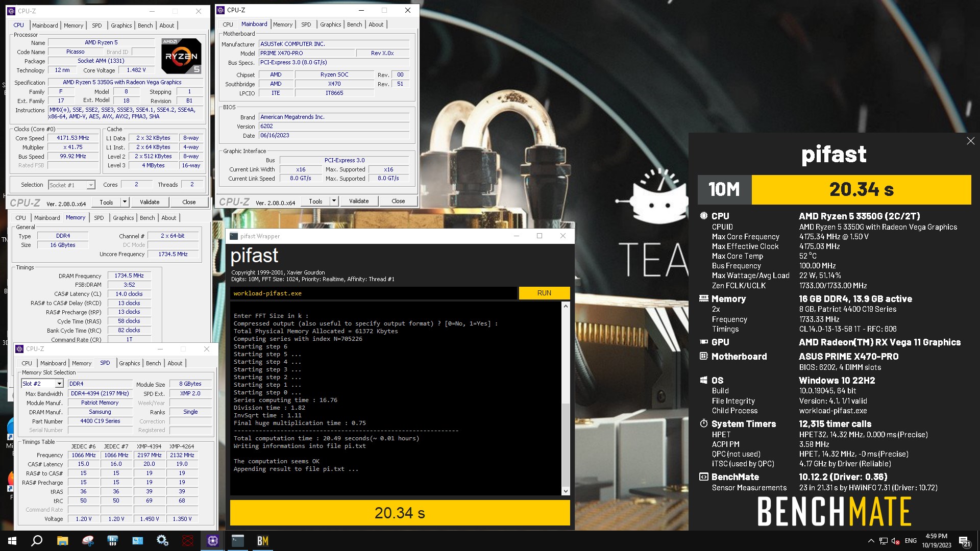Click Validate in the CPU-Z CPU window

point(150,202)
